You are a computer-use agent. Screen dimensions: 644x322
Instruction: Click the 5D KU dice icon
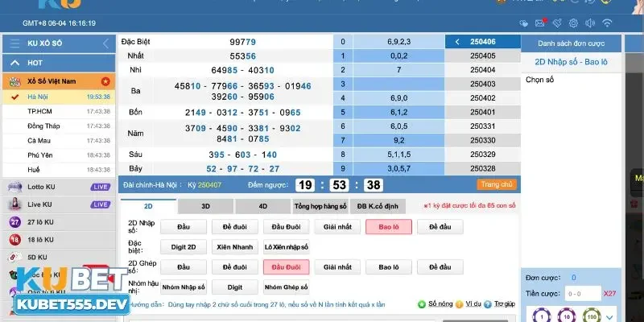point(14,257)
